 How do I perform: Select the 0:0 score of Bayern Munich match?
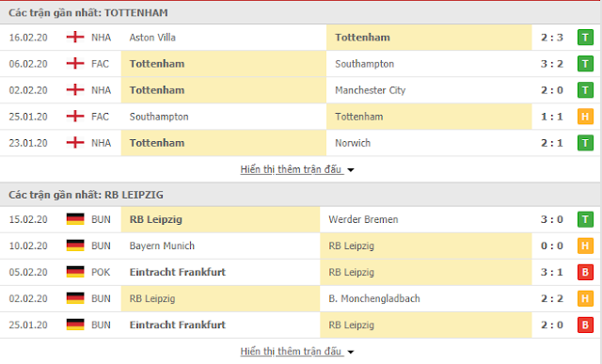(x=552, y=245)
